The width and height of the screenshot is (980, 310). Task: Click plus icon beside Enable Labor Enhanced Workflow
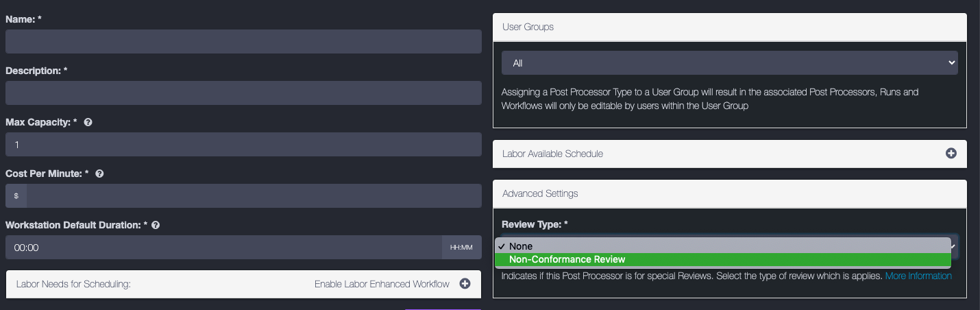(465, 284)
